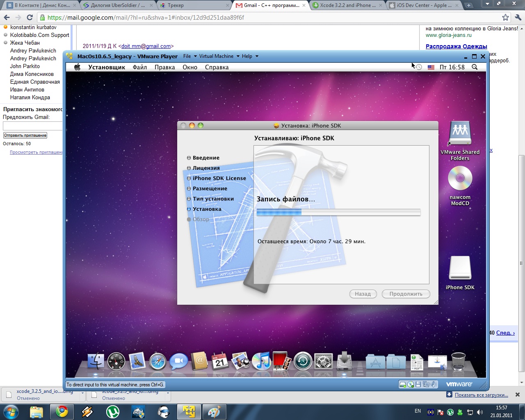Open System Preferences from the dock
525x420 pixels.
[x=324, y=361]
